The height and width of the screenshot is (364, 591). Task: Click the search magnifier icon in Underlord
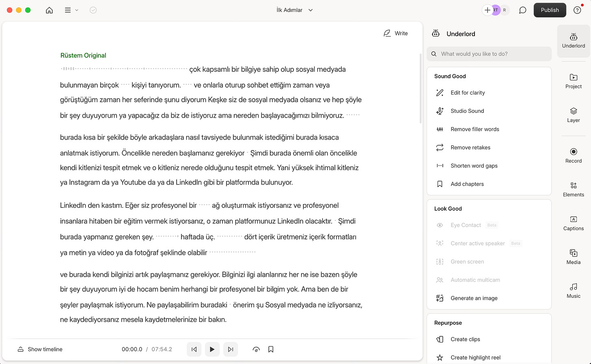434,54
